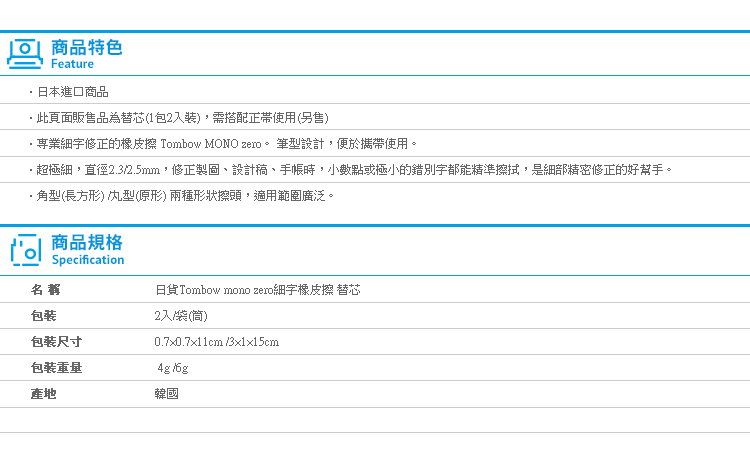The width and height of the screenshot is (750, 453).
Task: Click the 0.7x0.7x11cm dimensions value
Action: [x=217, y=342]
